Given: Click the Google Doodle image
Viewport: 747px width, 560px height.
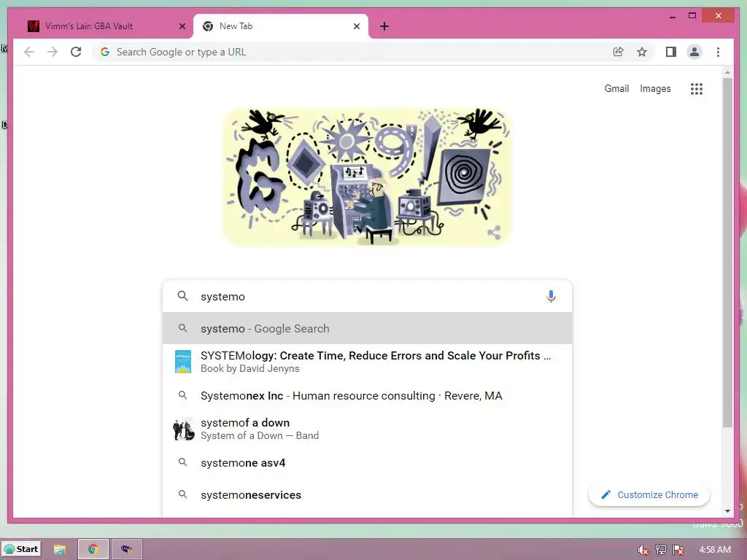Looking at the screenshot, I should pos(368,177).
